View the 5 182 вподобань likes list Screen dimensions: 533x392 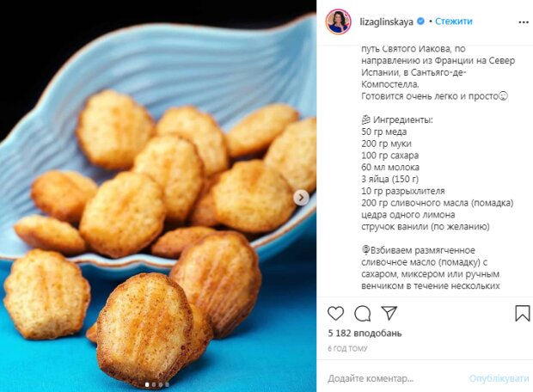[x=365, y=334]
